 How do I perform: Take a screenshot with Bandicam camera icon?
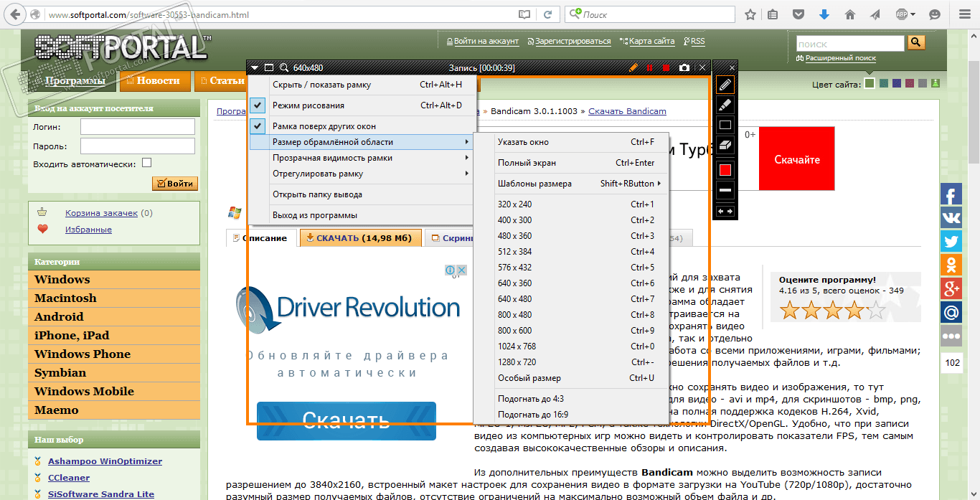[684, 67]
